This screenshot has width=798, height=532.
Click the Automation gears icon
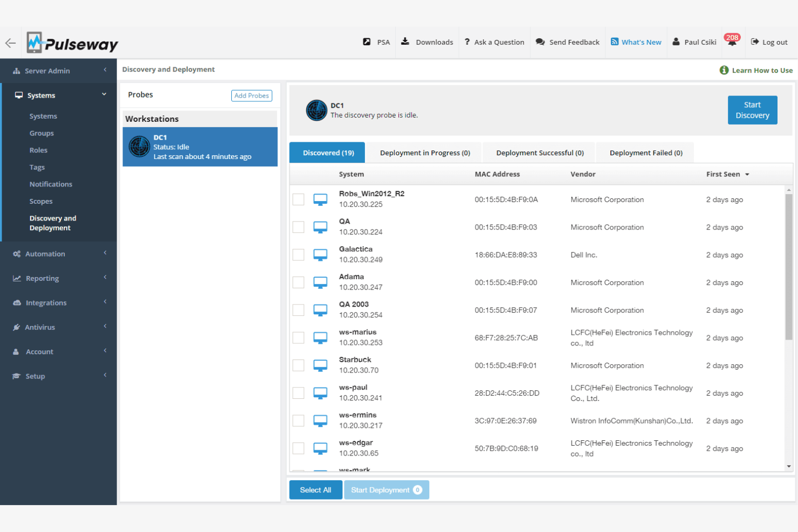point(17,254)
